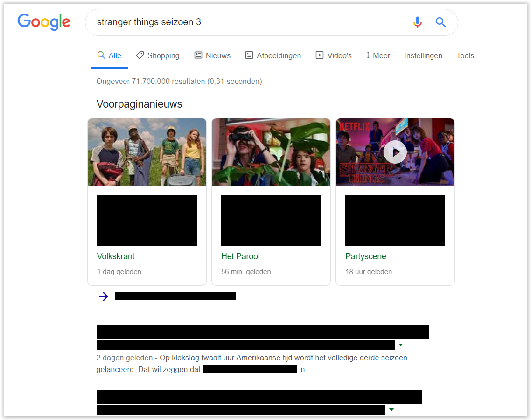This screenshot has width=531, height=420.
Task: Click the blue arrow for more news
Action: coord(104,296)
